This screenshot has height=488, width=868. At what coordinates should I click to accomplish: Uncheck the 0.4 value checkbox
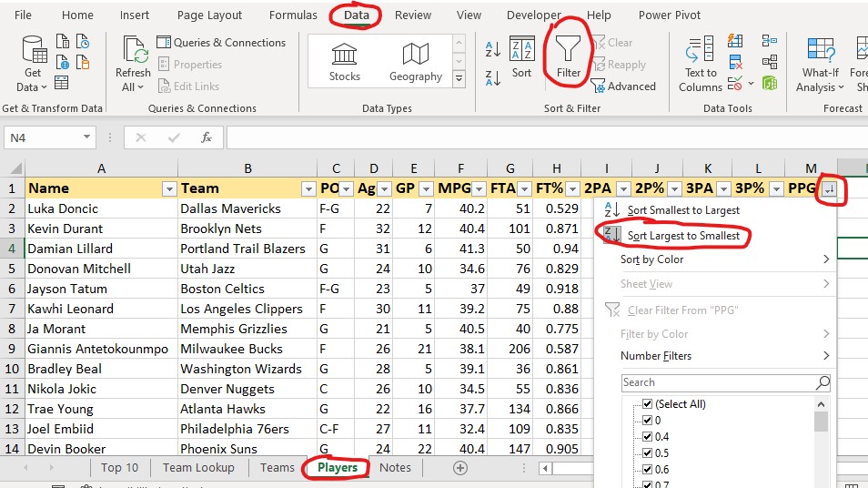pos(647,436)
